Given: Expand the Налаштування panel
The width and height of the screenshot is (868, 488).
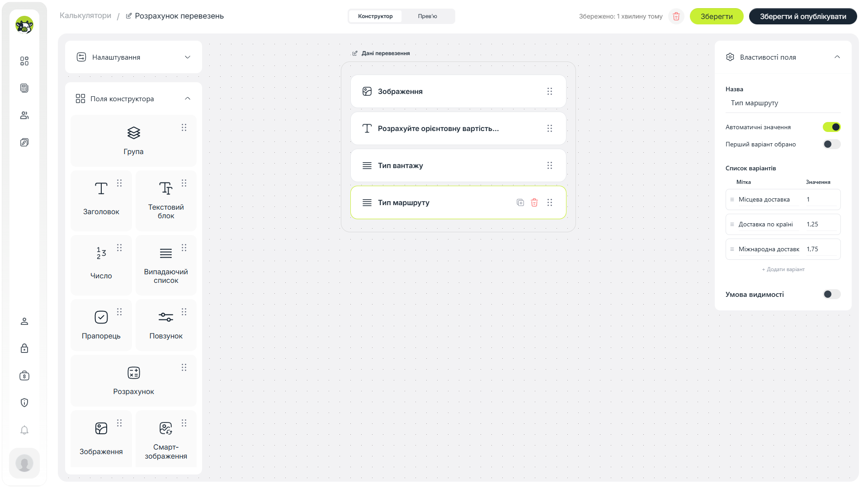Looking at the screenshot, I should coord(133,57).
